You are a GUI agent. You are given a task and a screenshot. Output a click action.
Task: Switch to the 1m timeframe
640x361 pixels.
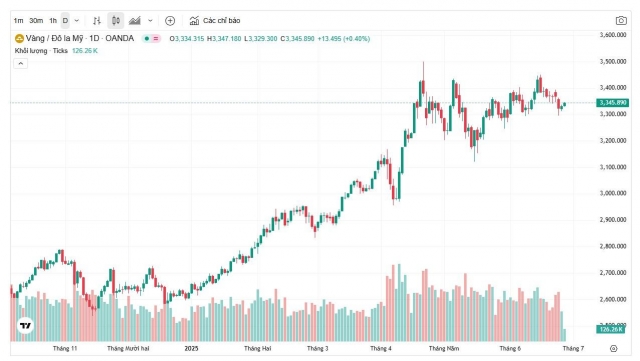click(x=18, y=20)
